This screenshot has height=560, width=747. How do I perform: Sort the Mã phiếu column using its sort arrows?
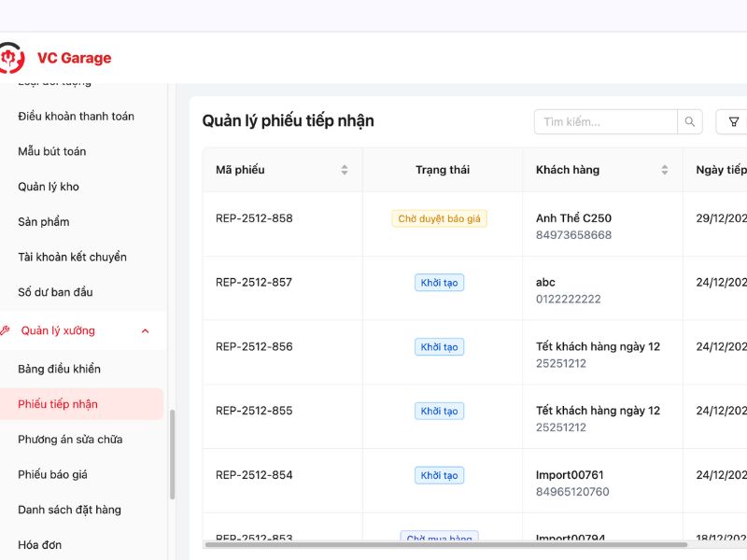pos(344,170)
